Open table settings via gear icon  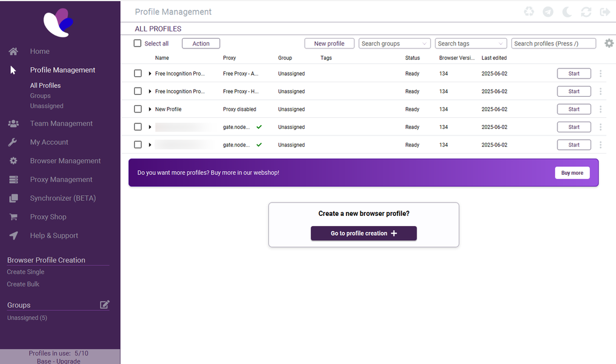coord(609,44)
